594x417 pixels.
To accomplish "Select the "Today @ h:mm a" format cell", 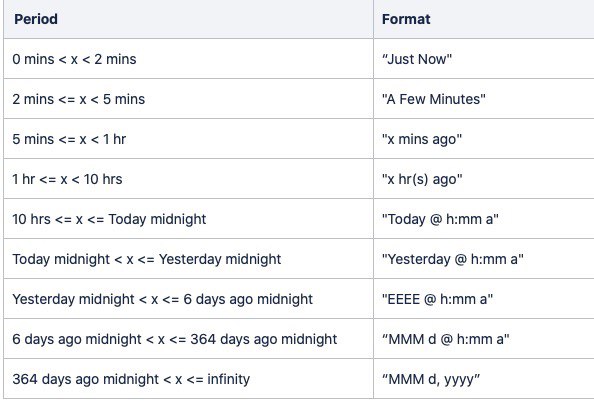I will tap(484, 219).
